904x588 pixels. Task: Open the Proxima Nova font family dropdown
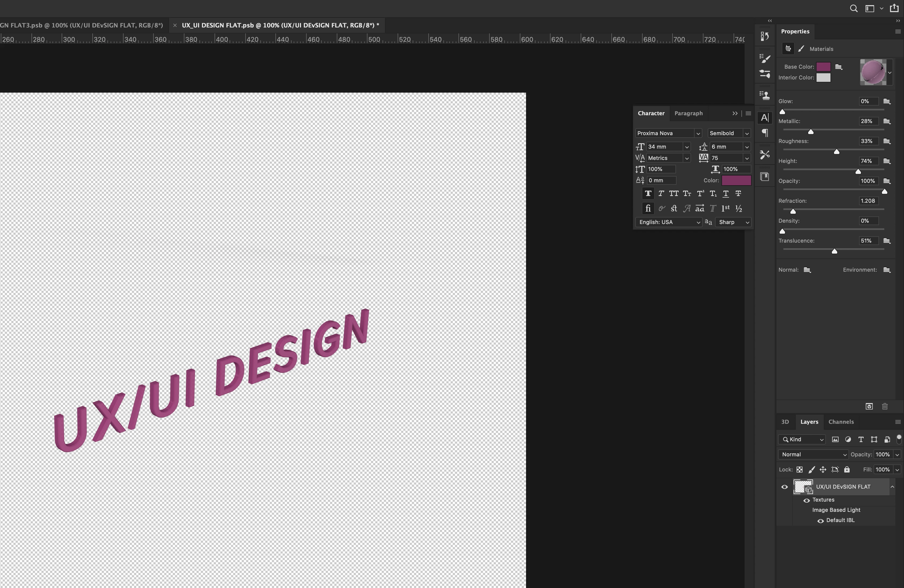pyautogui.click(x=698, y=133)
